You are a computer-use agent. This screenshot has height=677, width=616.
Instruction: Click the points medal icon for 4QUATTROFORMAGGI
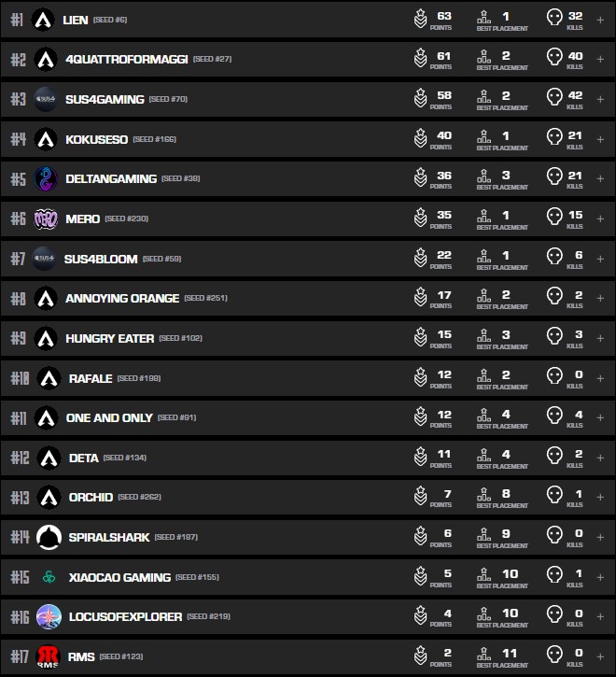coord(421,60)
